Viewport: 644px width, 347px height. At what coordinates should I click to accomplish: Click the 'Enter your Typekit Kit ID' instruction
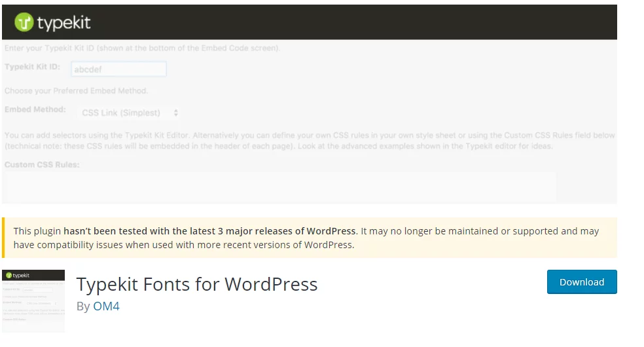point(143,48)
